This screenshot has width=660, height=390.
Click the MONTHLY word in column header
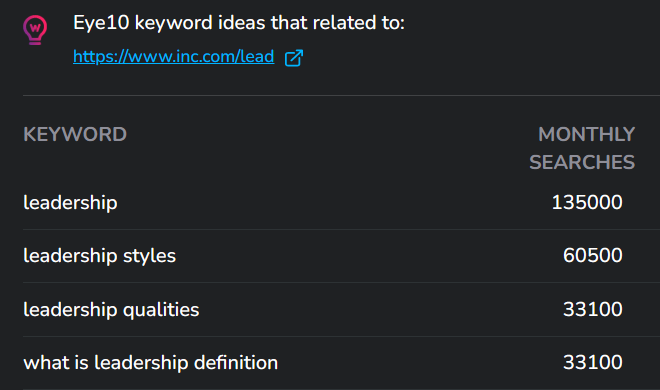pos(586,135)
